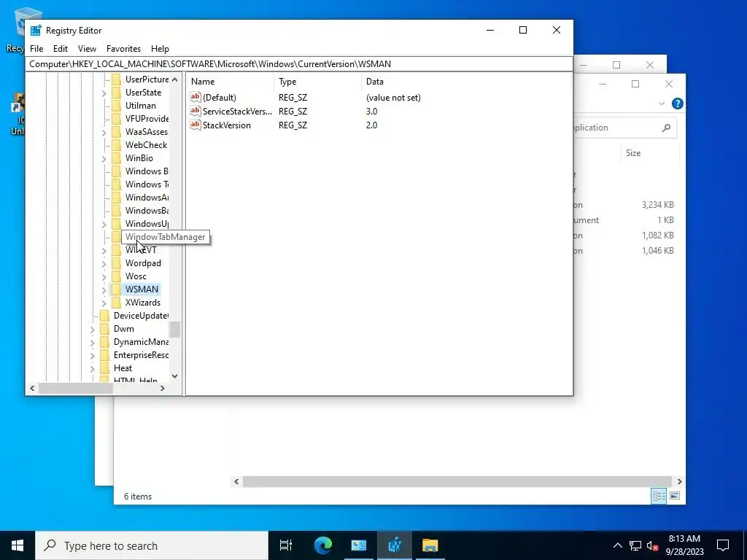Click the network tray icon
Image resolution: width=747 pixels, height=560 pixels.
(x=635, y=545)
